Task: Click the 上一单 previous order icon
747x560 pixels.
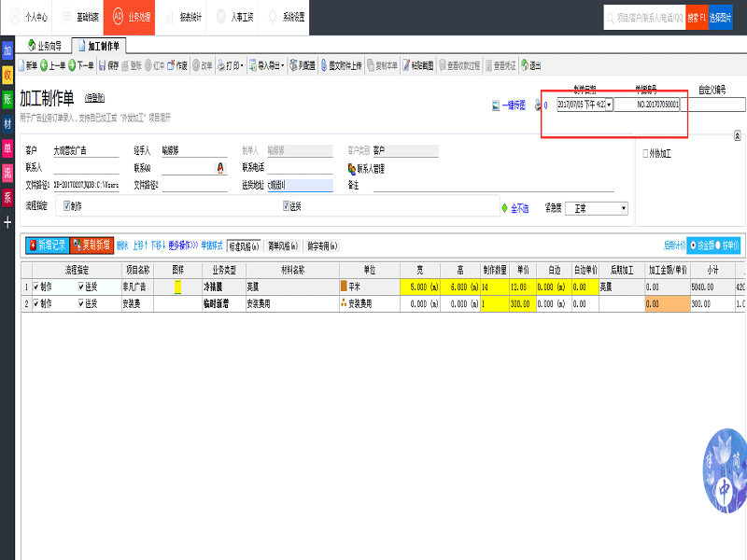Action: (54, 65)
